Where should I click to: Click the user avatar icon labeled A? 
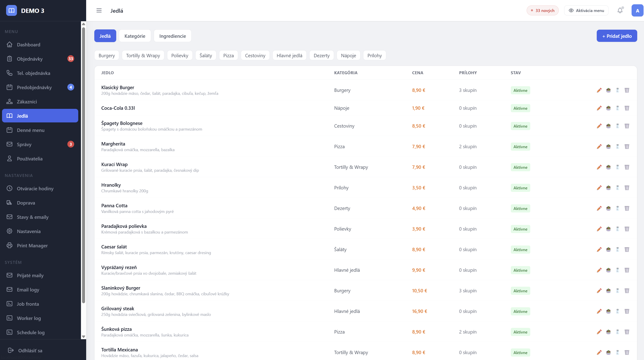(x=637, y=10)
